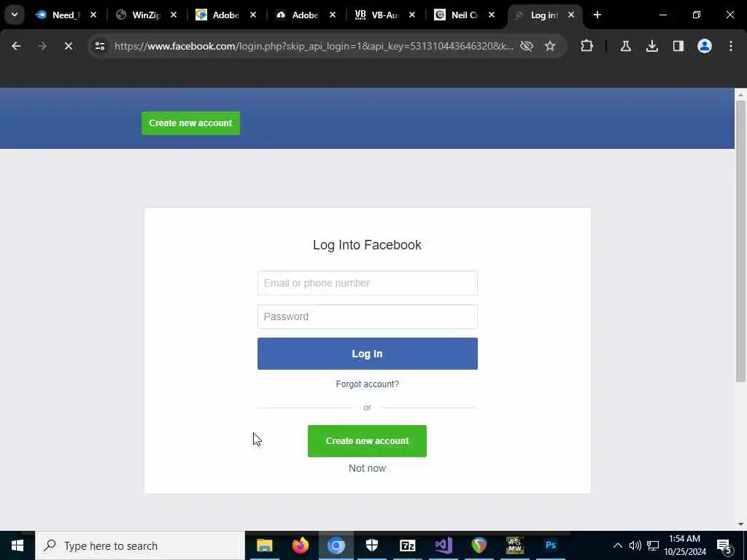Close the VB-Au tab
This screenshot has height=560, width=747.
pos(412,15)
